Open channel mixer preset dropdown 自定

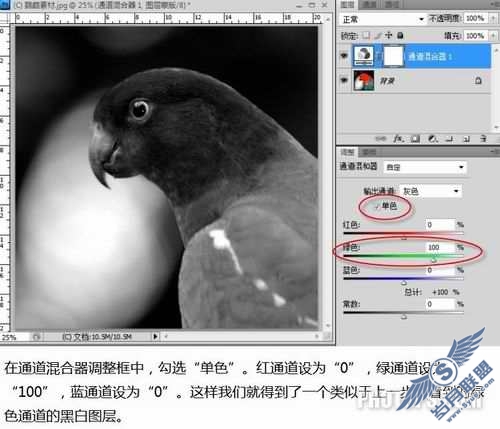425,167
